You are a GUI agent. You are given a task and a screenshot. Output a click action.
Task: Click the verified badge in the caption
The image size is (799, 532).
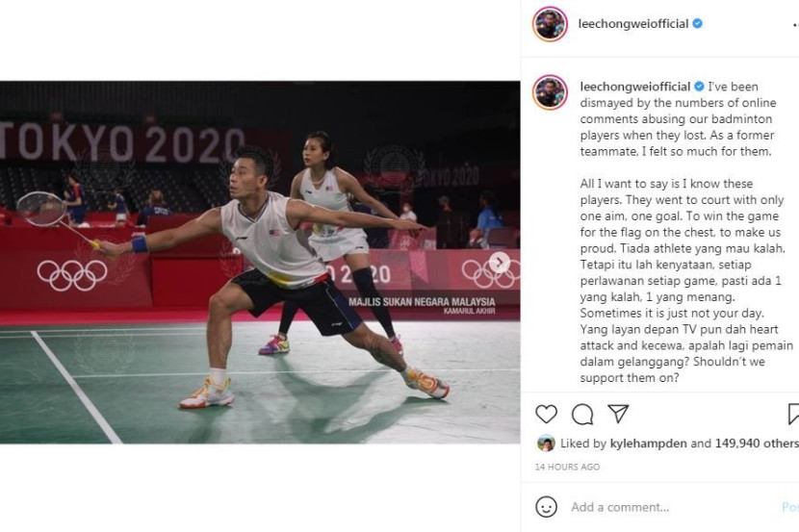[x=699, y=87]
